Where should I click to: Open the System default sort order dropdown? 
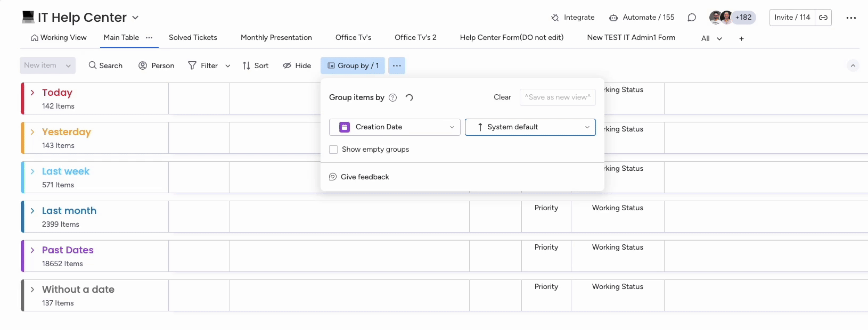coord(530,127)
